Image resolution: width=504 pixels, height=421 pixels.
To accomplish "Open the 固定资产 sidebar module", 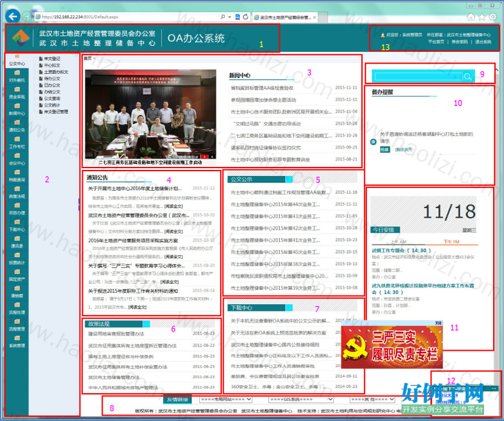I will coord(17,276).
